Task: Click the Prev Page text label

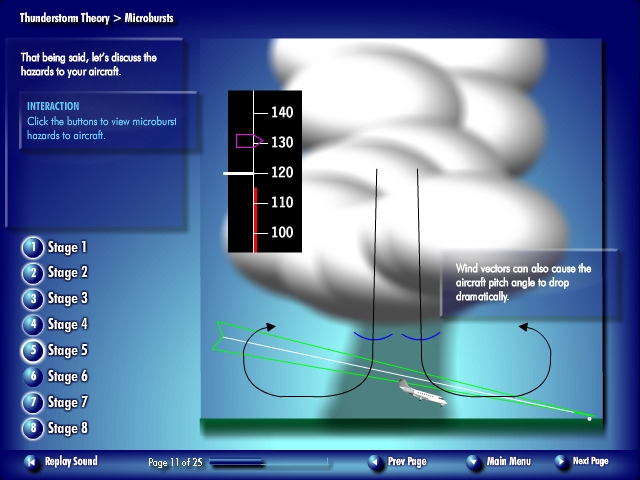Action: tap(407, 462)
